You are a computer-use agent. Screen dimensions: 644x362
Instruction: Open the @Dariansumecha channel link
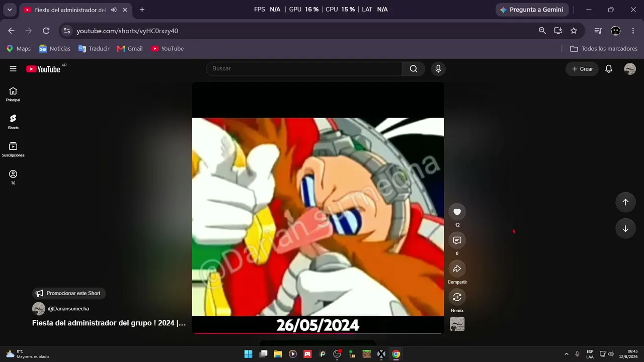(x=68, y=309)
